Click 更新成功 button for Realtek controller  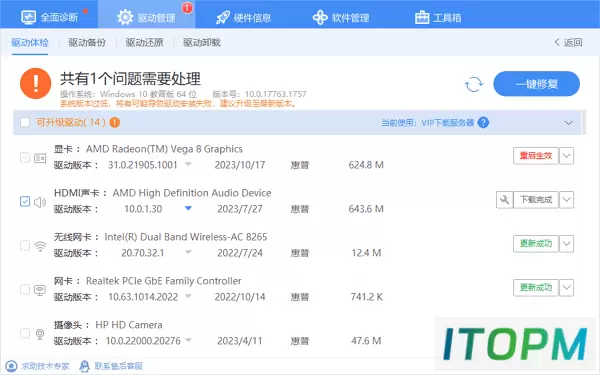tap(536, 288)
